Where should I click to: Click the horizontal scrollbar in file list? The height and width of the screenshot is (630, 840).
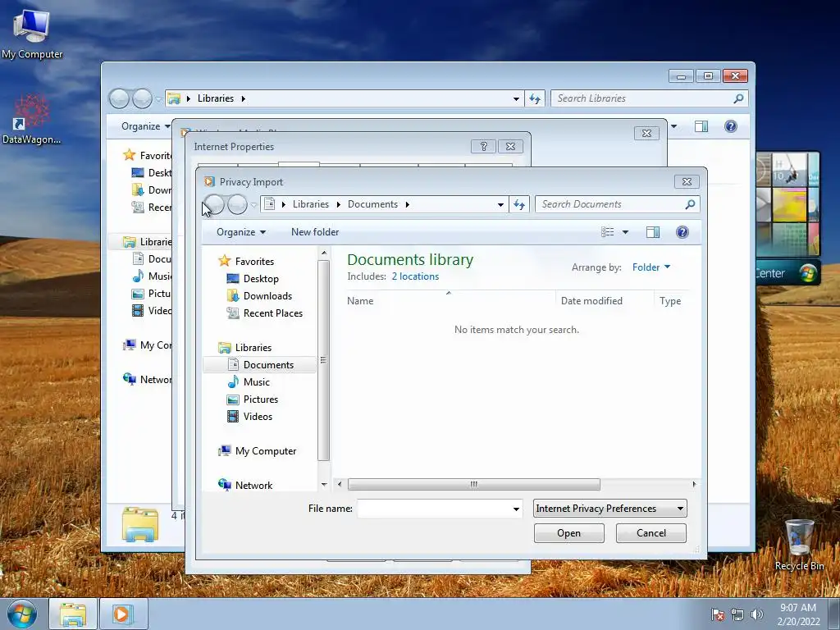tap(474, 484)
